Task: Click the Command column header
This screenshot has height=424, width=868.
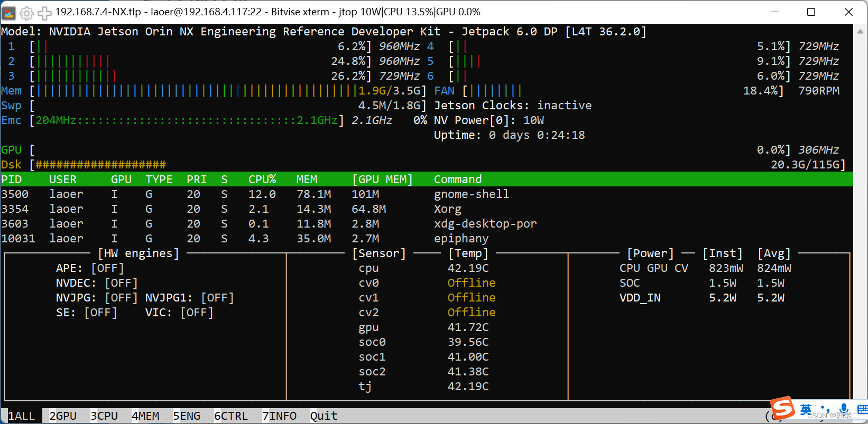Action: click(458, 180)
